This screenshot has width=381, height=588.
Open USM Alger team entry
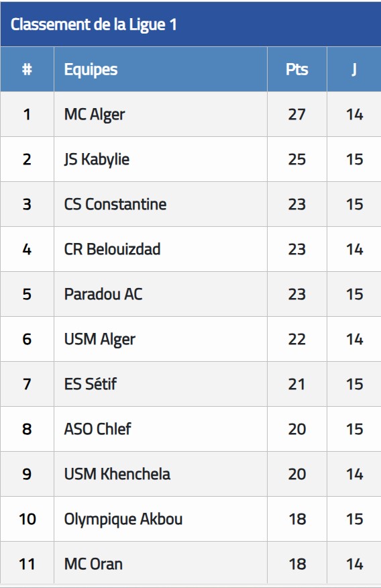[100, 340]
